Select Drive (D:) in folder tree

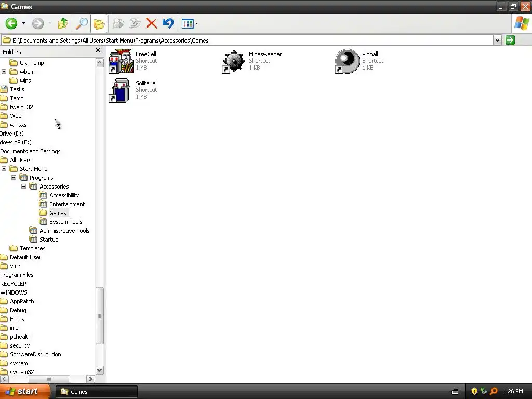[12, 134]
